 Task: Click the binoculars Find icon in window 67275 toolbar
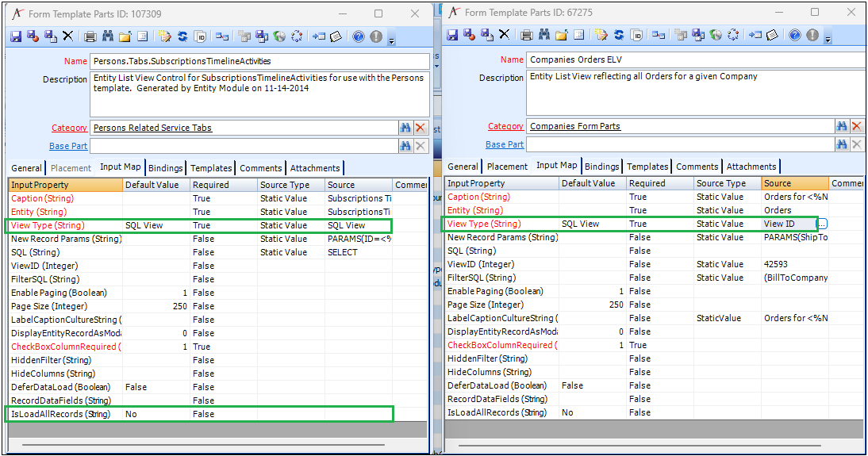[x=544, y=35]
